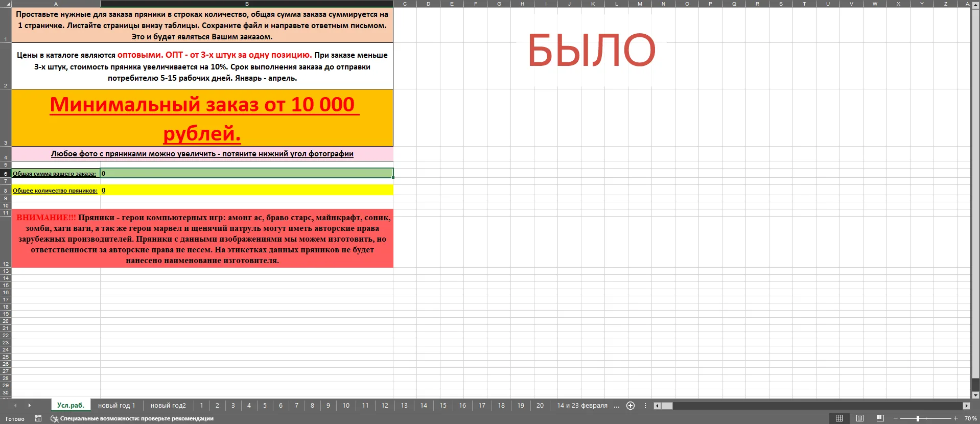Image resolution: width=980 pixels, height=424 pixels.
Task: Click the 70 % zoom level button
Action: (x=970, y=418)
